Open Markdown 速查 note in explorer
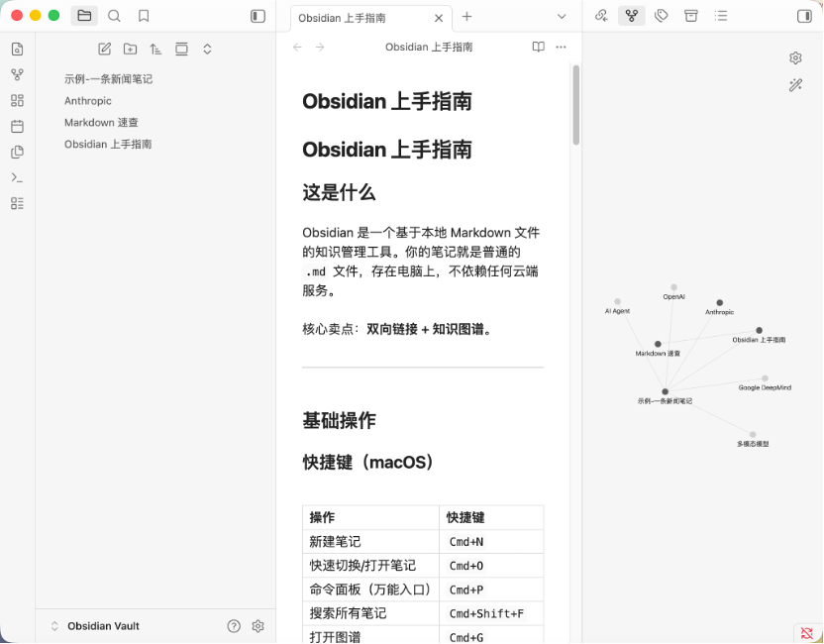This screenshot has height=644, width=824. [101, 123]
